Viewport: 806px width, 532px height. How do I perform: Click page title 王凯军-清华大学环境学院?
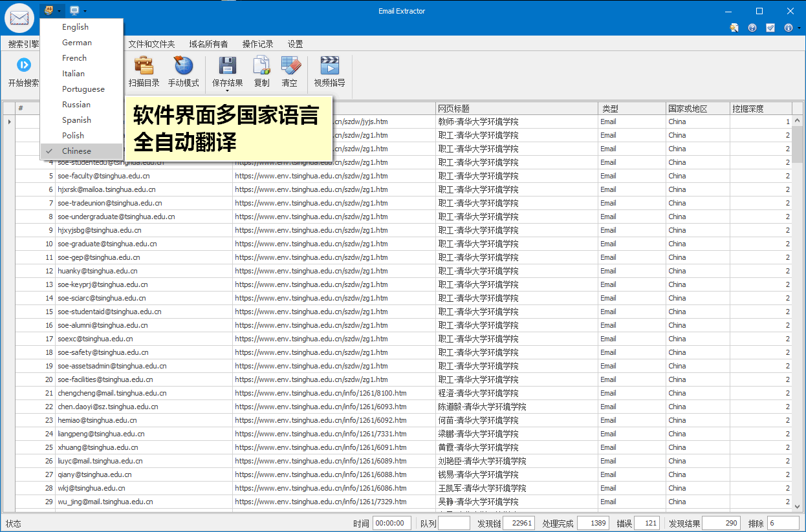482,488
